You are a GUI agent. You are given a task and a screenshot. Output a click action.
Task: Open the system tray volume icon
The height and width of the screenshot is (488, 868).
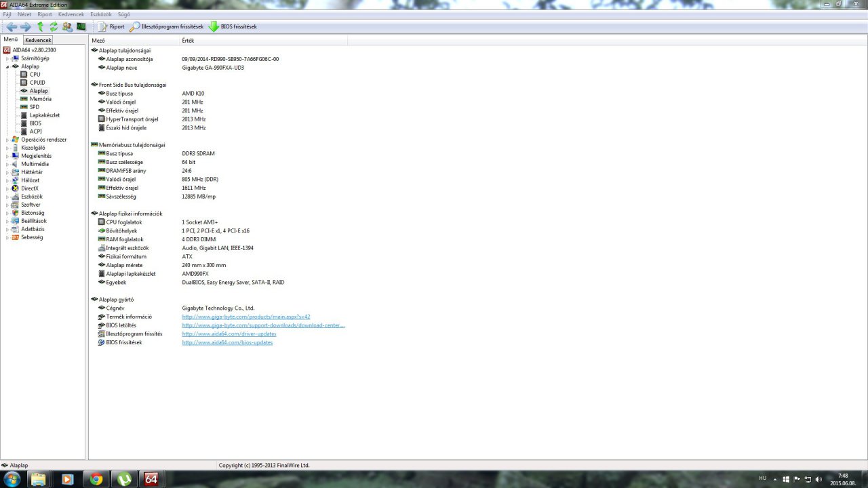coord(818,479)
